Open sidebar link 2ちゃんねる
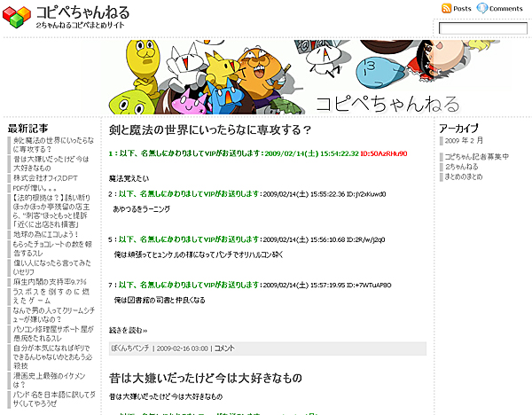The image size is (532, 415). point(463,166)
